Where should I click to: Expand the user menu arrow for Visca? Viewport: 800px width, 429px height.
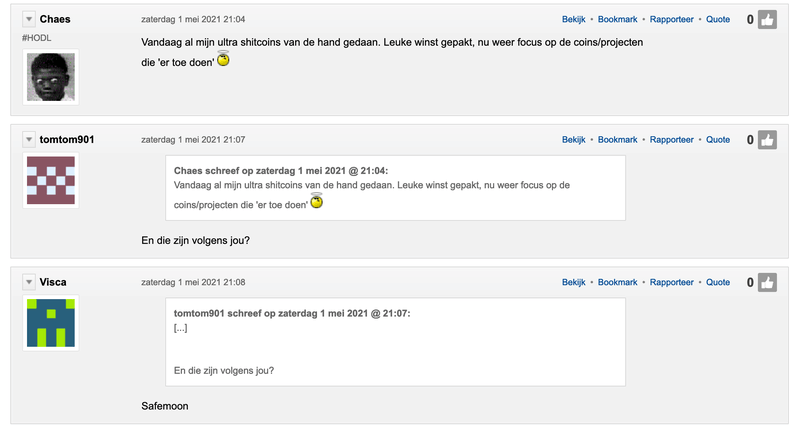click(x=28, y=283)
